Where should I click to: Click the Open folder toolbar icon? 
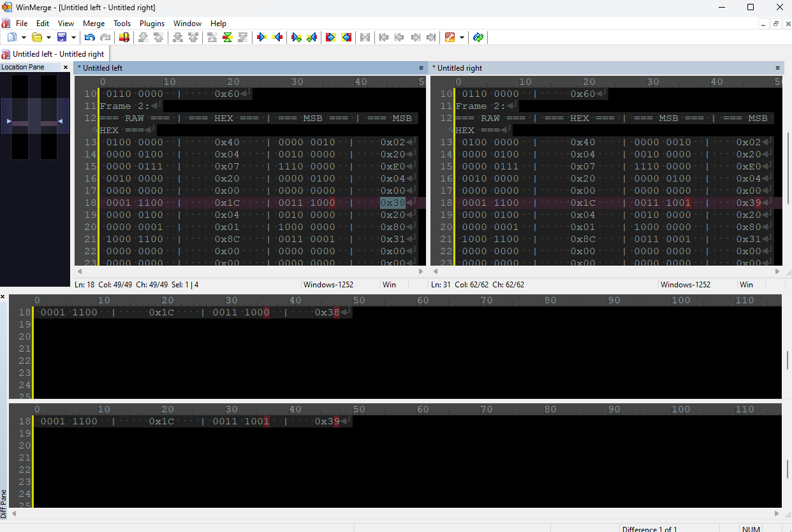37,38
